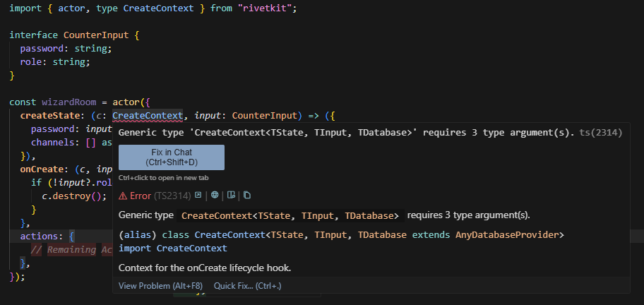Viewport: 644px width, 305px height.
Task: Click the (TS2314) code beside Error
Action: 172,196
